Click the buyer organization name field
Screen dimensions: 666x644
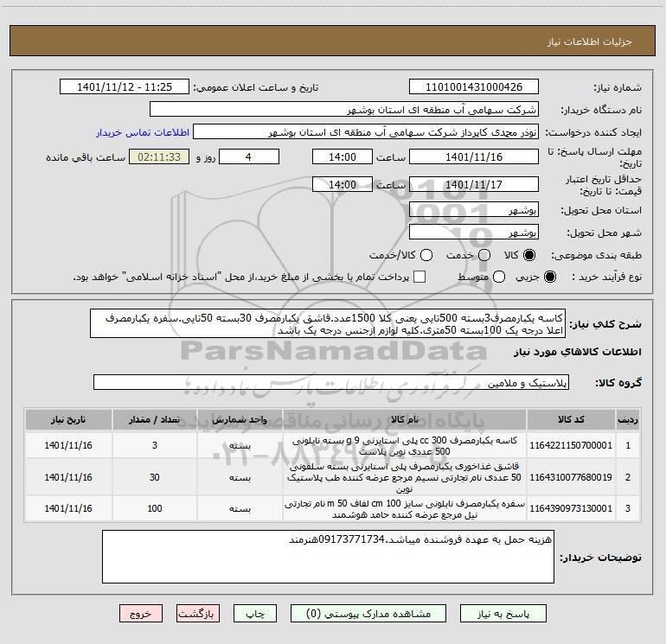tap(344, 110)
